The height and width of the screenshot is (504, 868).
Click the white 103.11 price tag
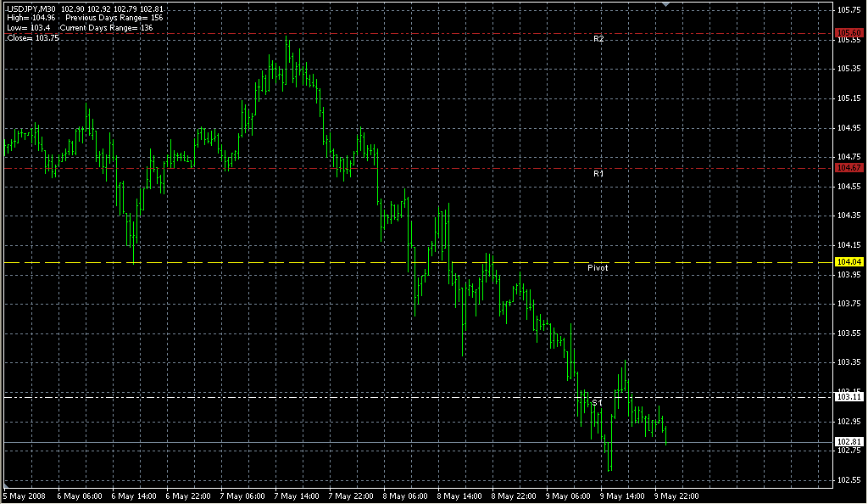click(850, 397)
